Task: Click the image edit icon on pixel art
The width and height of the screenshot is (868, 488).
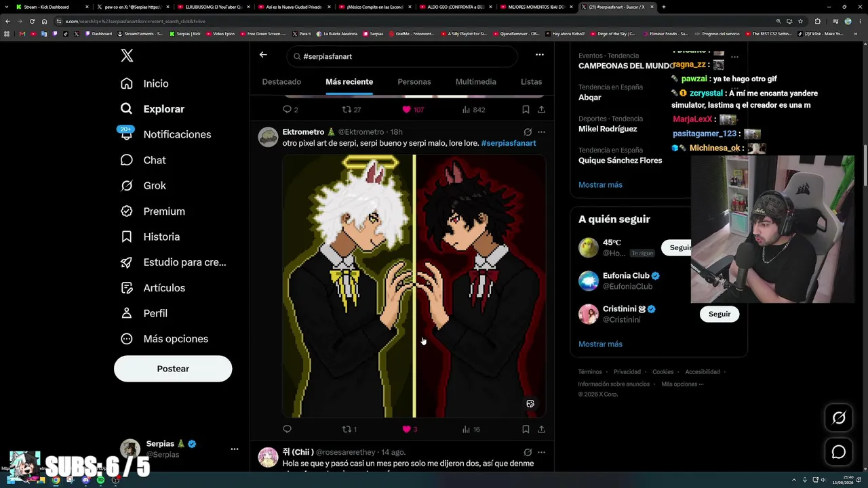Action: click(530, 404)
